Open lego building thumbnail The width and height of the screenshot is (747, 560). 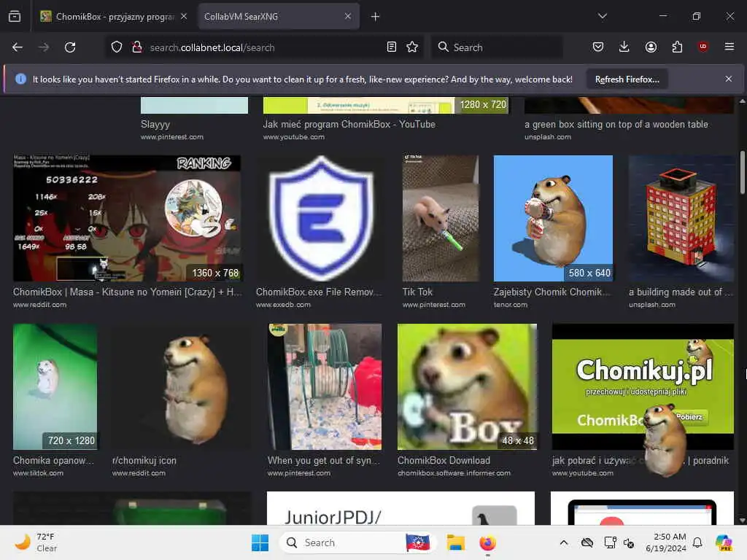point(681,218)
